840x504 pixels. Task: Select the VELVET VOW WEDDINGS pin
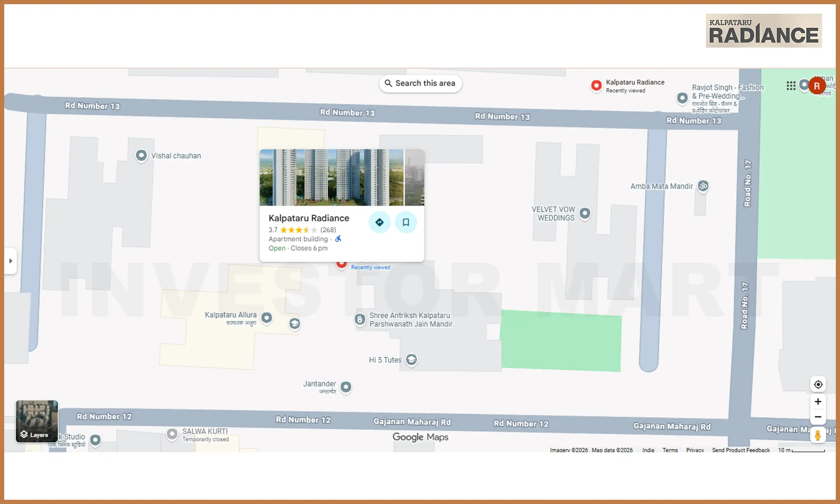click(x=585, y=214)
